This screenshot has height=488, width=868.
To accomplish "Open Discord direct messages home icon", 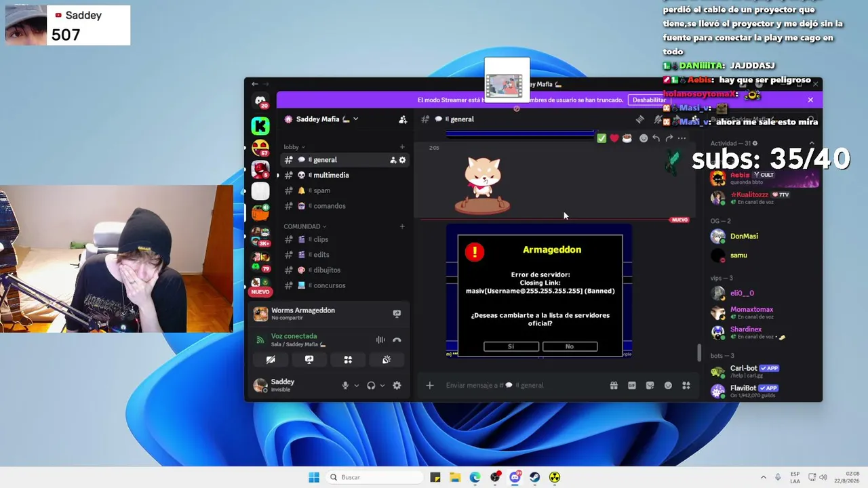I will click(x=260, y=102).
